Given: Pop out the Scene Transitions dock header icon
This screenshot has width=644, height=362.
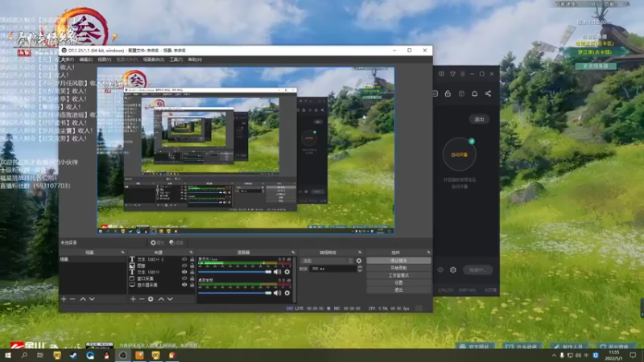Looking at the screenshot, I should pyautogui.click(x=360, y=252).
